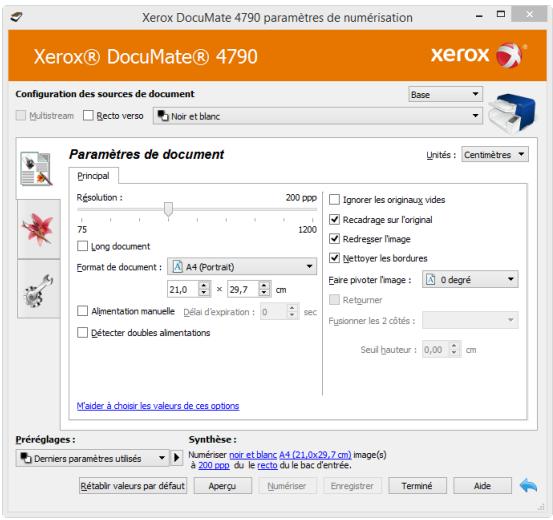Image resolution: width=553 pixels, height=520 pixels.
Task: Decrease document height with down stepper
Action: tap(265, 293)
